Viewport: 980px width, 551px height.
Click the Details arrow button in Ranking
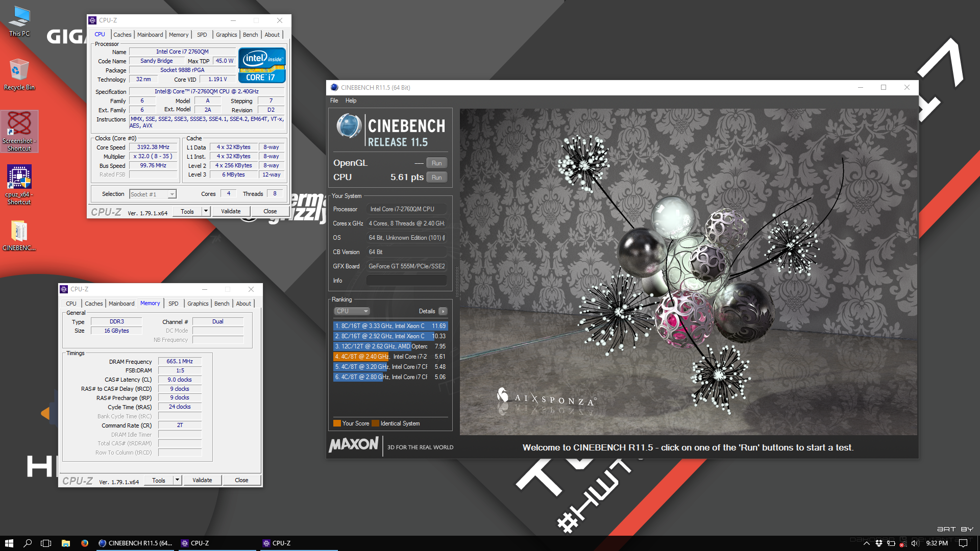[x=443, y=311]
